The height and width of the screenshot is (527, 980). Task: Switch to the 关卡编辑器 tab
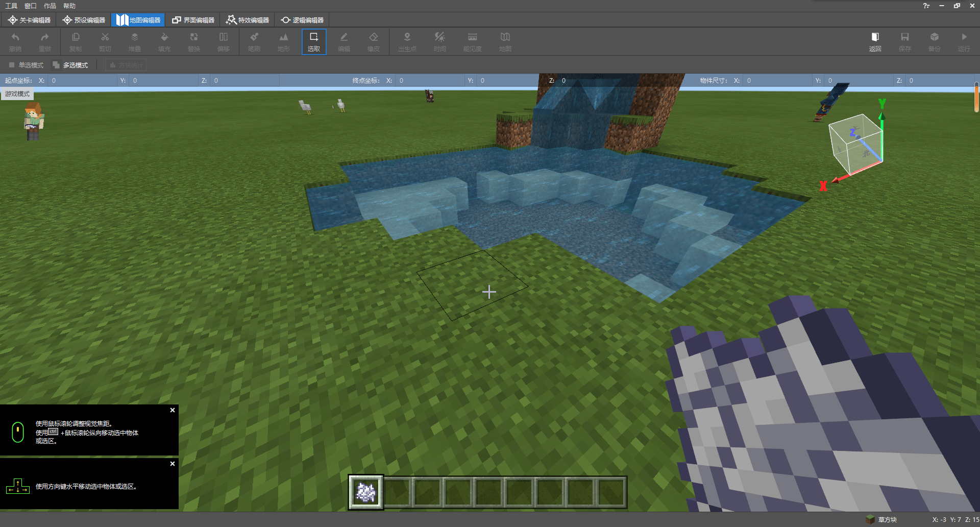pyautogui.click(x=29, y=20)
